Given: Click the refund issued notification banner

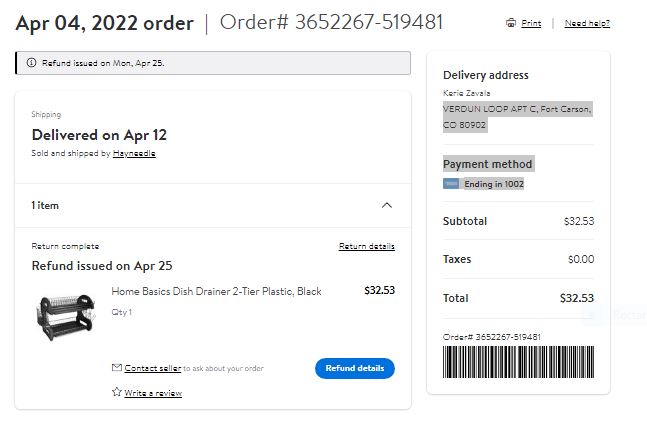Looking at the screenshot, I should 213,63.
